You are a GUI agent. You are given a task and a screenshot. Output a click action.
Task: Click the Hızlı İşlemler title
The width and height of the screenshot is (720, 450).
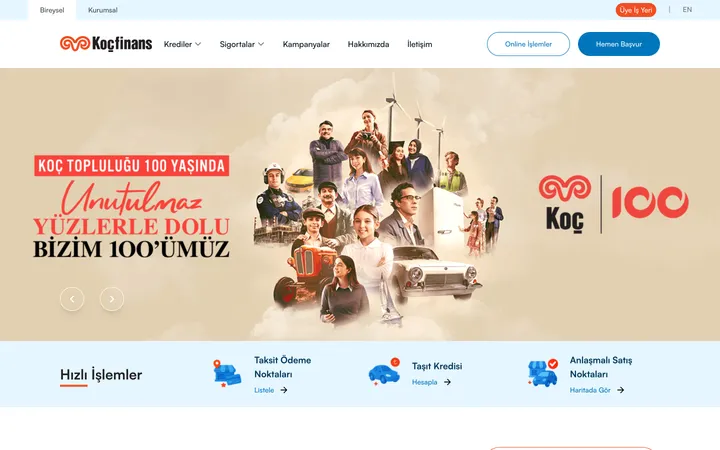tap(101, 375)
